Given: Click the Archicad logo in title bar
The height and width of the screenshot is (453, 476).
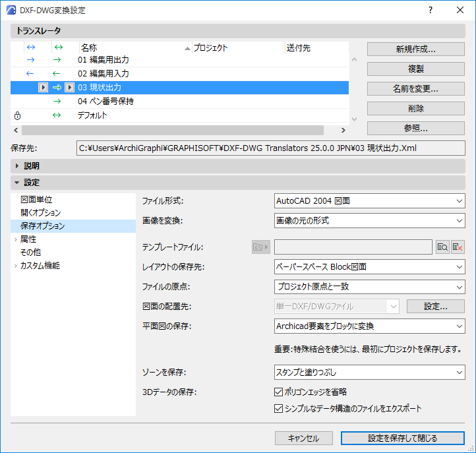Looking at the screenshot, I should tap(11, 10).
